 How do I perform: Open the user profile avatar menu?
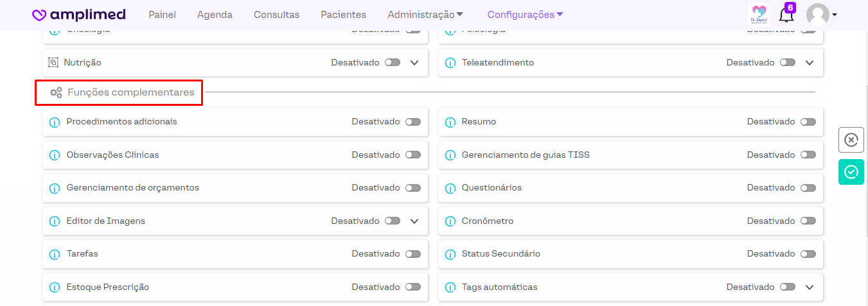click(820, 15)
